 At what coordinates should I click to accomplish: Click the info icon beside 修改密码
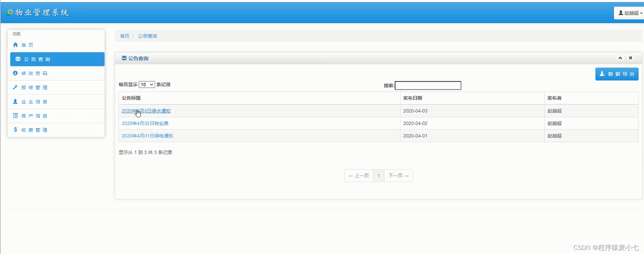(15, 73)
